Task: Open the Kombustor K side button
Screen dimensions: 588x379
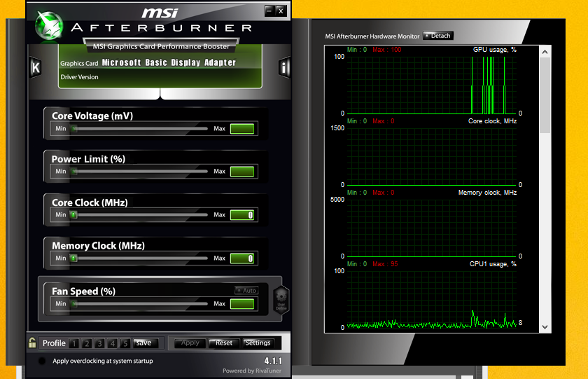Action: pyautogui.click(x=36, y=68)
